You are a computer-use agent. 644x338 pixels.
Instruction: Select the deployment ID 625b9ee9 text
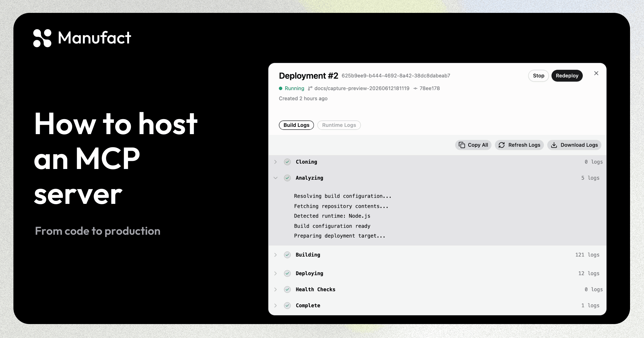tap(396, 76)
